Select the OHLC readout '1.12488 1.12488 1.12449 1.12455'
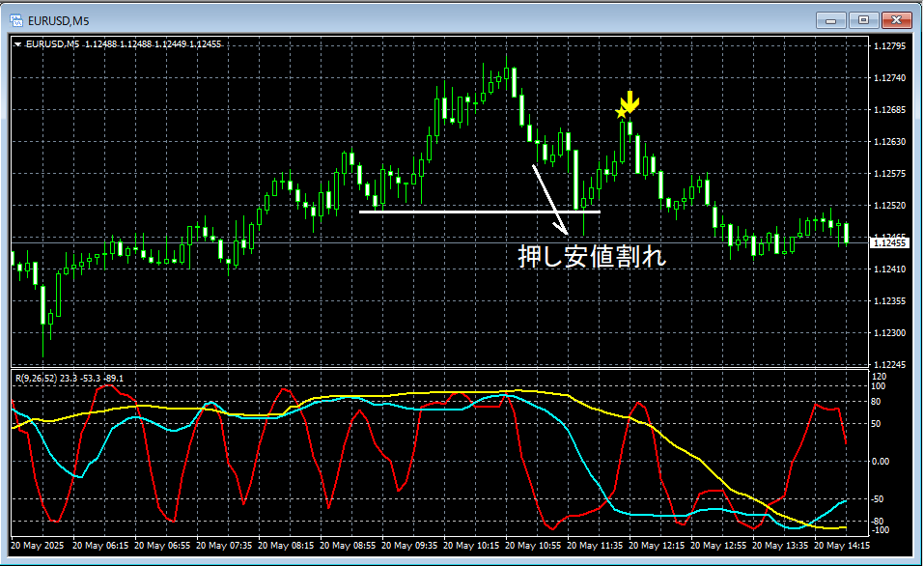This screenshot has width=924, height=566. coord(153,44)
